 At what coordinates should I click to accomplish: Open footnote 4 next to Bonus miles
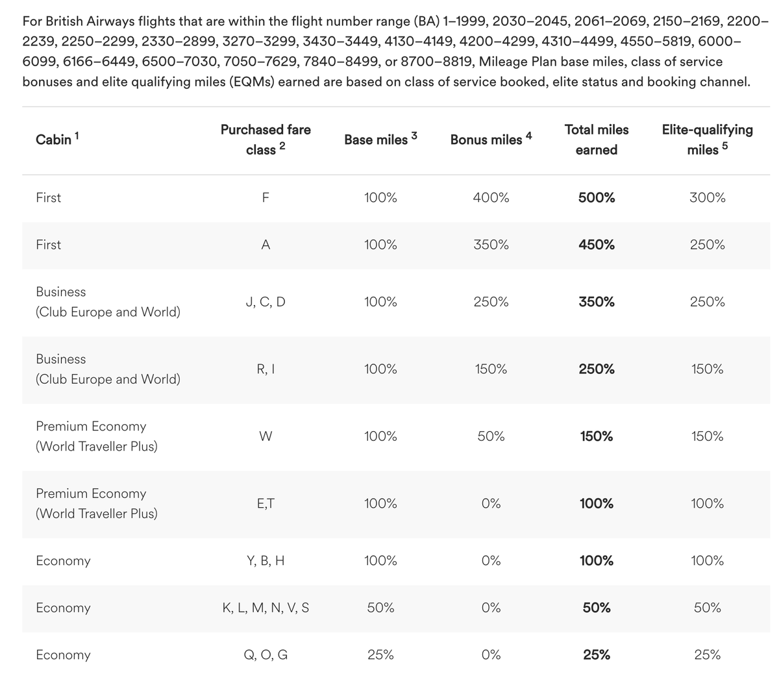click(x=529, y=136)
